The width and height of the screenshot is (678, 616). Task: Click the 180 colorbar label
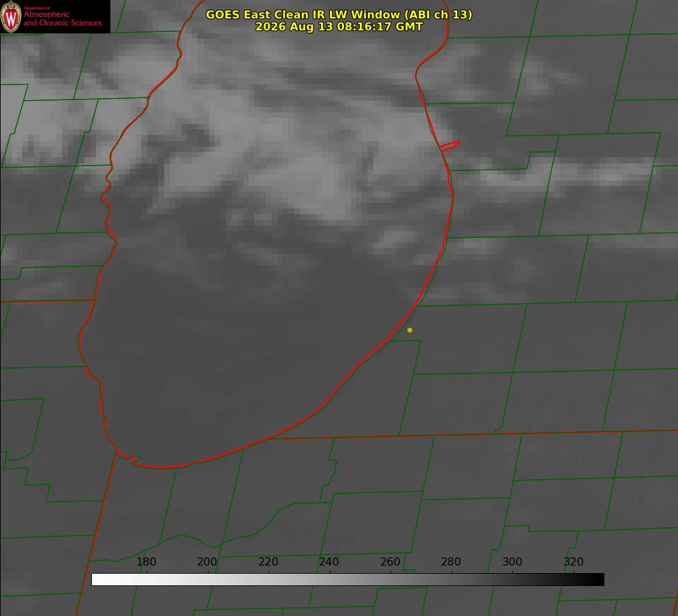(x=146, y=561)
